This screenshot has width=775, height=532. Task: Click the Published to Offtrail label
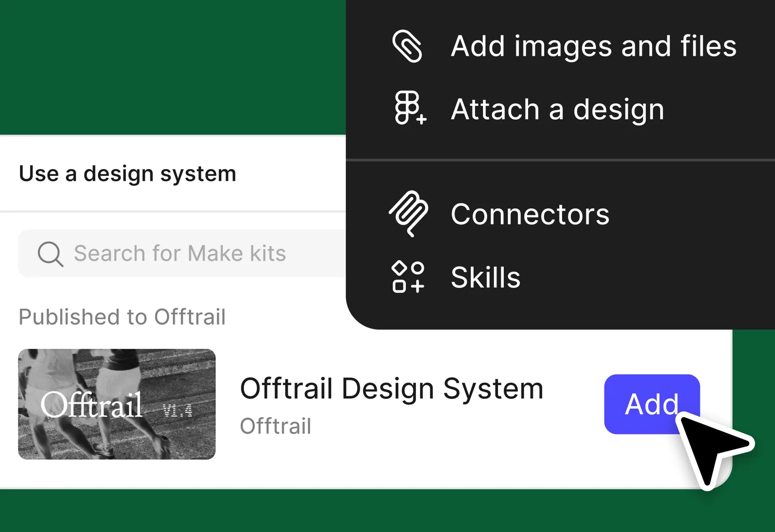pyautogui.click(x=122, y=317)
